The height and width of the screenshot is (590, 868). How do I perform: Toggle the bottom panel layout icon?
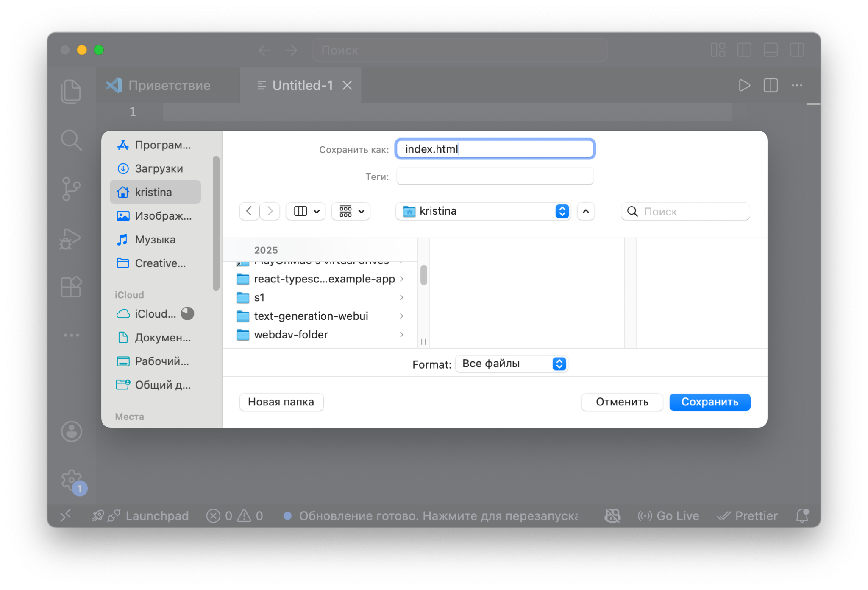[x=771, y=50]
